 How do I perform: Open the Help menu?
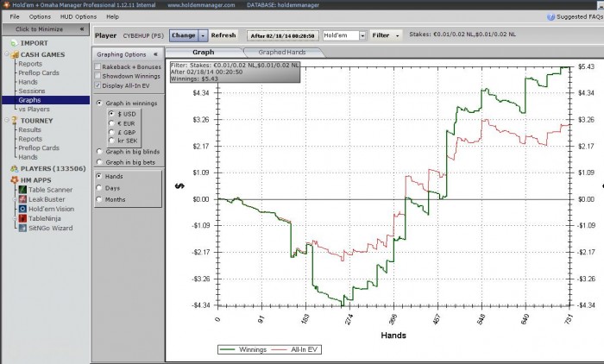click(112, 16)
